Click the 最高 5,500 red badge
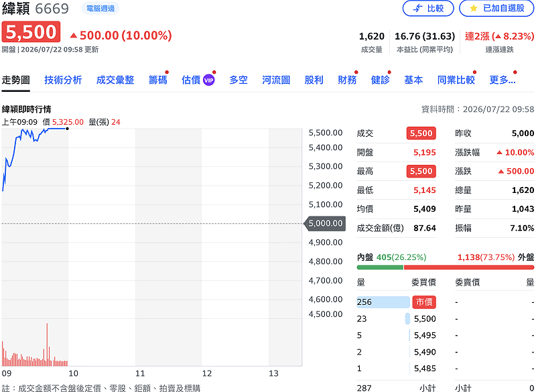Viewport: 536px width, 392px height. click(x=421, y=172)
